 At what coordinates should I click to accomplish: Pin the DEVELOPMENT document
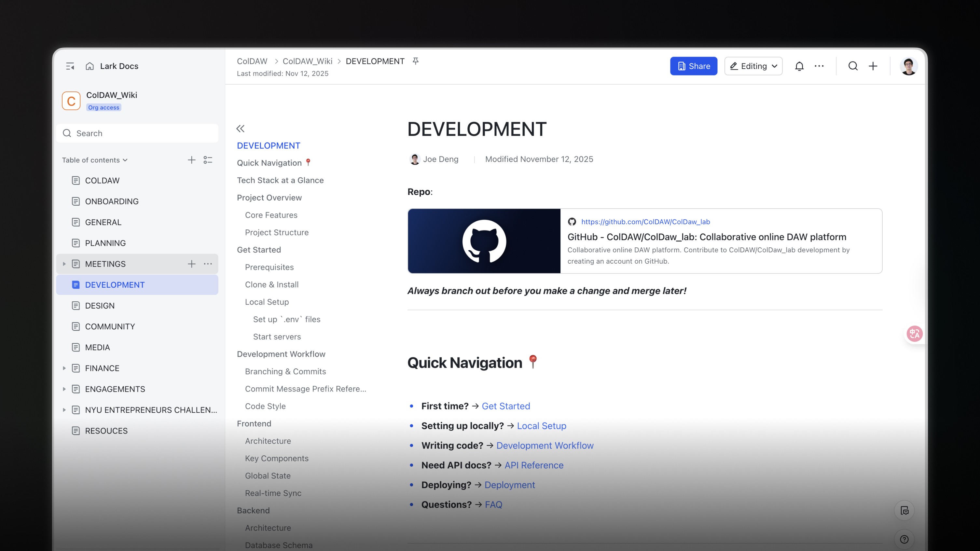(415, 61)
